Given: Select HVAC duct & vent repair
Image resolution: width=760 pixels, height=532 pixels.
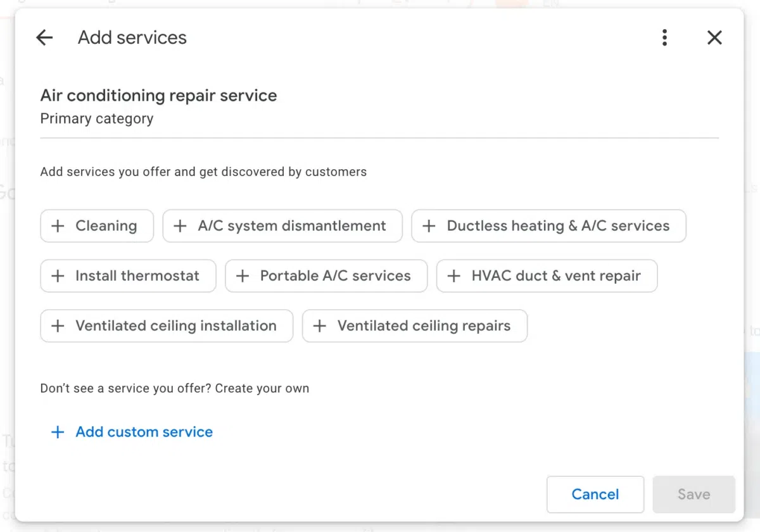Looking at the screenshot, I should (547, 275).
